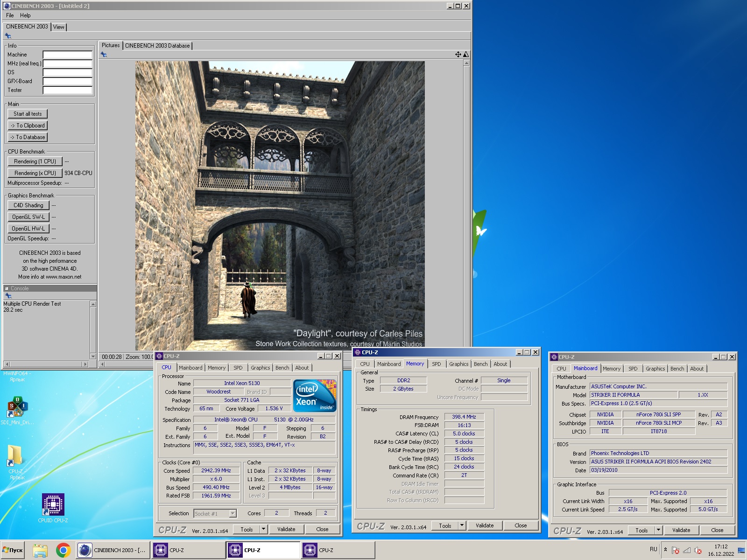This screenshot has width=747, height=560.
Task: Click the pin icon in the Console panel
Action: (8, 296)
